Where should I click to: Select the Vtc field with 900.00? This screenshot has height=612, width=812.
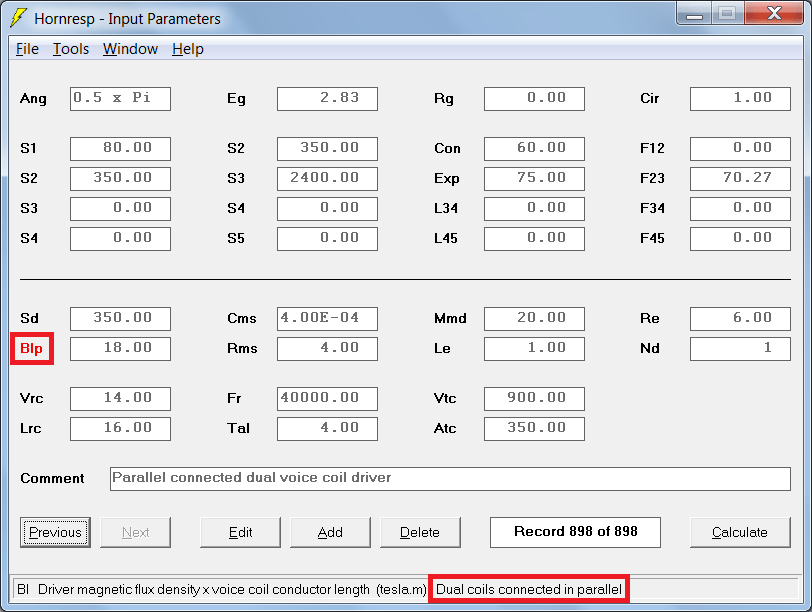pos(534,399)
